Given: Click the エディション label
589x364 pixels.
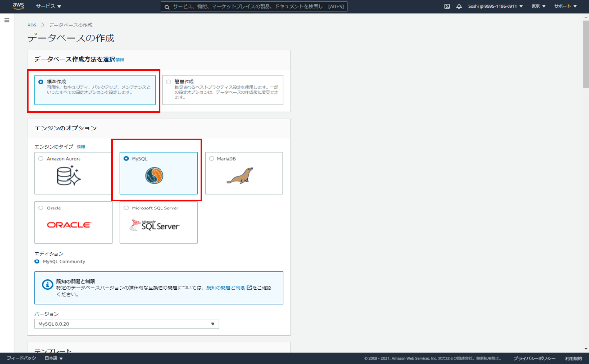Looking at the screenshot, I should [x=49, y=254].
